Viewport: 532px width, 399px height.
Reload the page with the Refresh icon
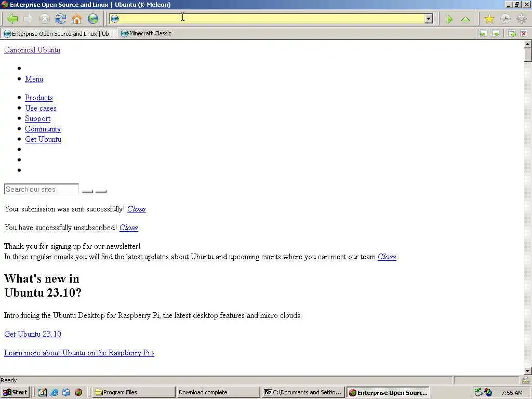tap(61, 19)
